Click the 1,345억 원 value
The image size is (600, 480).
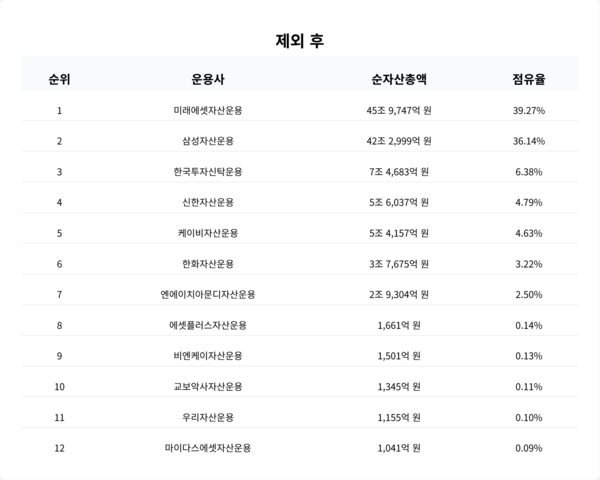pyautogui.click(x=399, y=387)
